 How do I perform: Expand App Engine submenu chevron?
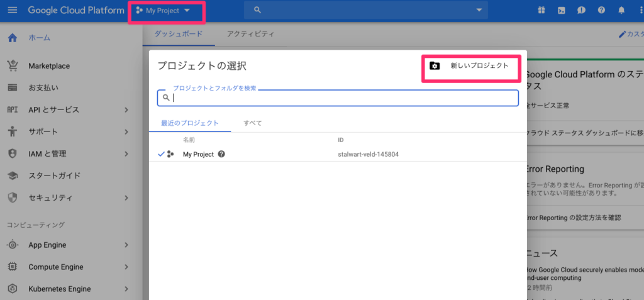pos(126,245)
